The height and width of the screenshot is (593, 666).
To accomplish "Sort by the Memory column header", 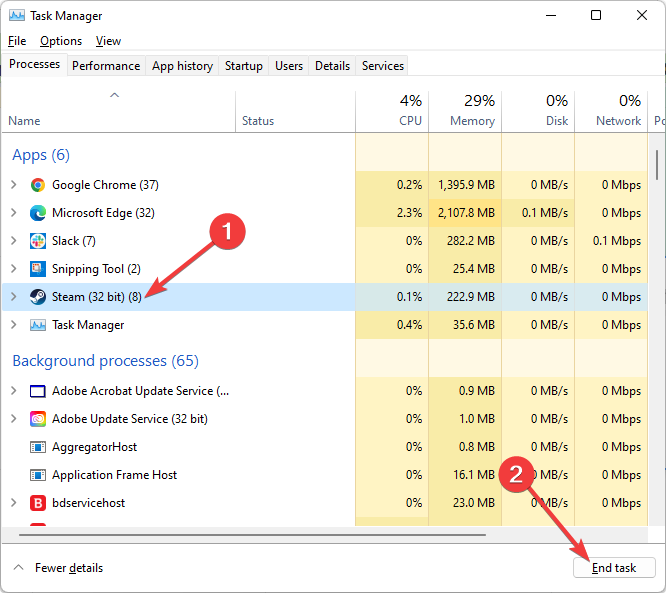I will (465, 110).
